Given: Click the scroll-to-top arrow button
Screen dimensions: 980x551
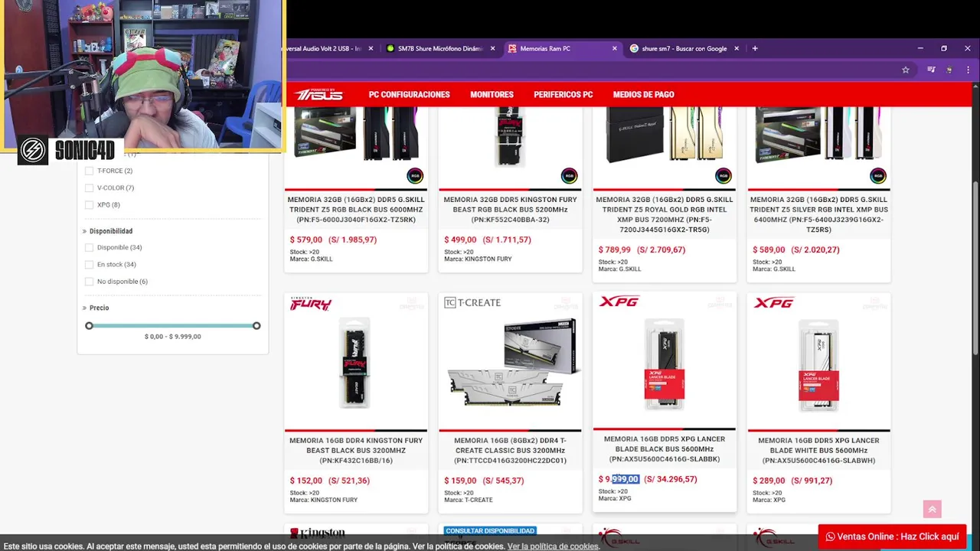Looking at the screenshot, I should point(932,509).
